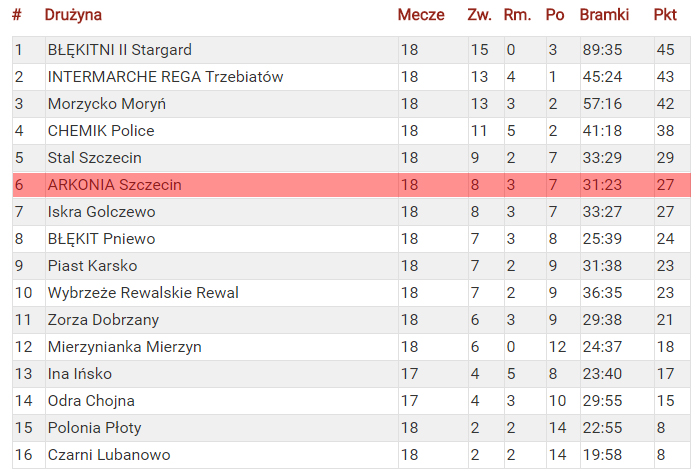Select Stal Szczecin in the table
This screenshot has height=476, width=700.
point(95,158)
